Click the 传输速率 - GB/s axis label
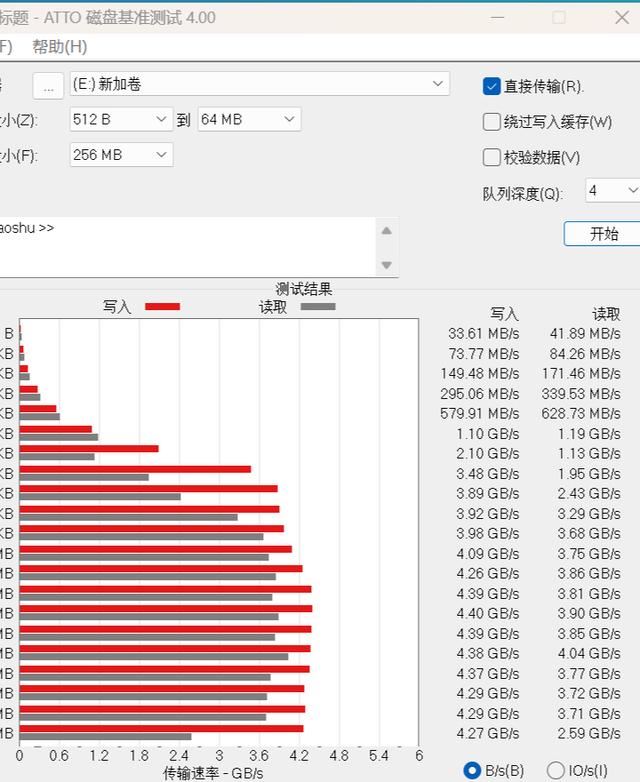Image resolution: width=640 pixels, height=782 pixels. [213, 773]
